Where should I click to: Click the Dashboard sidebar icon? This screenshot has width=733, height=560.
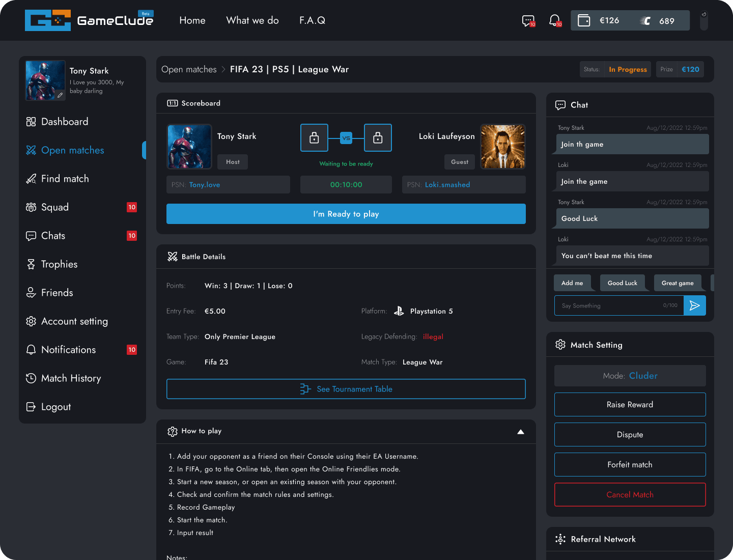click(x=31, y=122)
